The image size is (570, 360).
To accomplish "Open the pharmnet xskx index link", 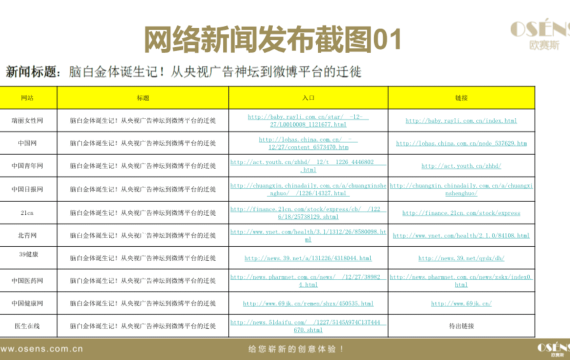I will tap(461, 281).
